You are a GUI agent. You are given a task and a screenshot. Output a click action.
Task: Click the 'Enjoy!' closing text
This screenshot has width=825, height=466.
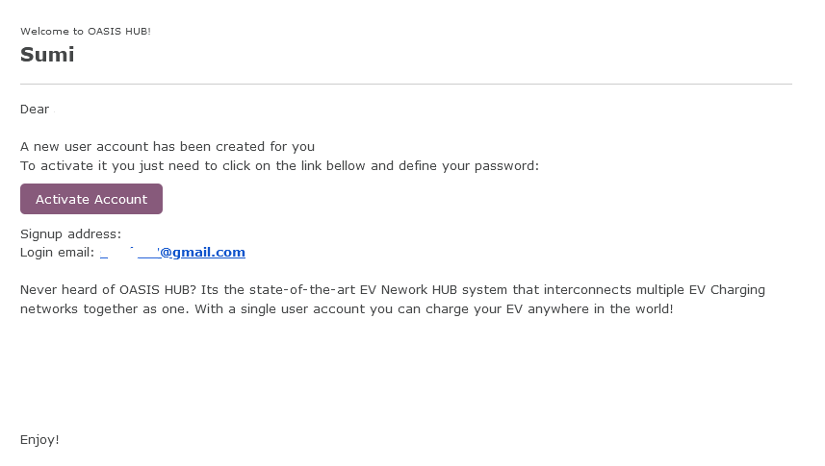tap(39, 440)
